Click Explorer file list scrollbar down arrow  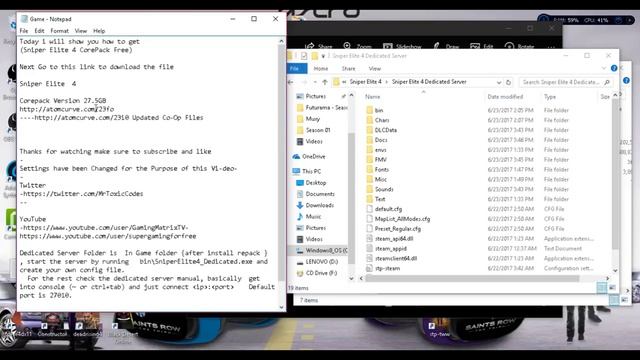615,271
